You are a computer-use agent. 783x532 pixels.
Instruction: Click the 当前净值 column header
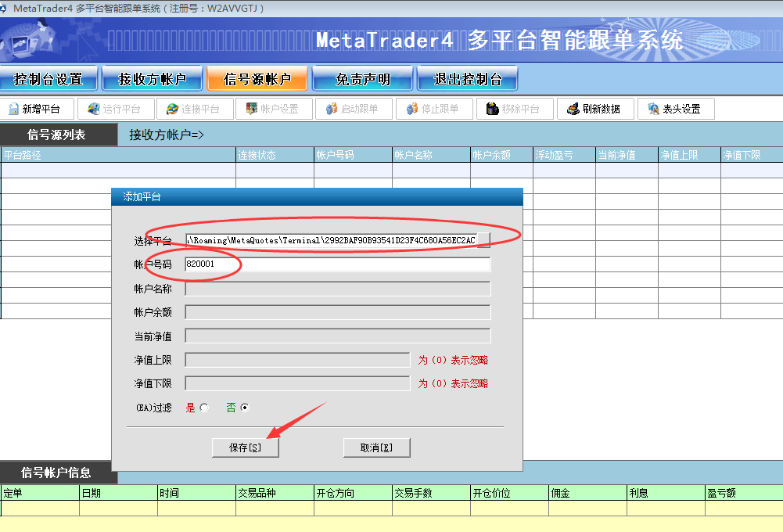click(x=627, y=155)
